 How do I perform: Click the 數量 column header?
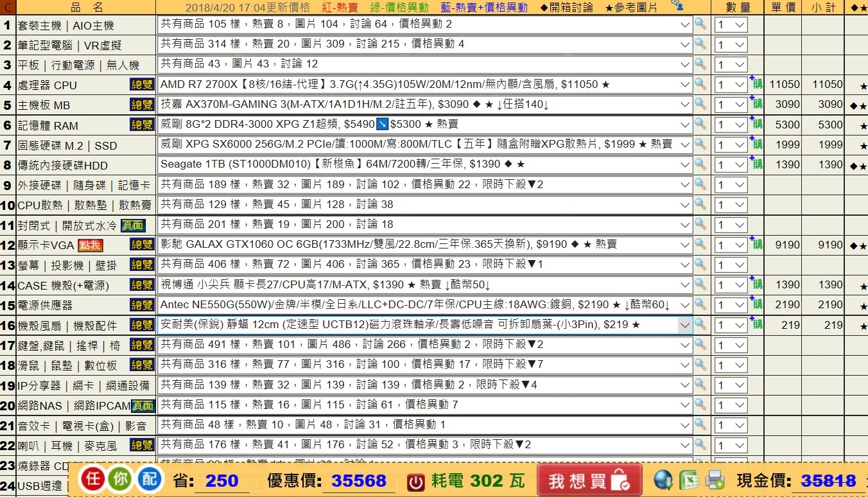738,7
